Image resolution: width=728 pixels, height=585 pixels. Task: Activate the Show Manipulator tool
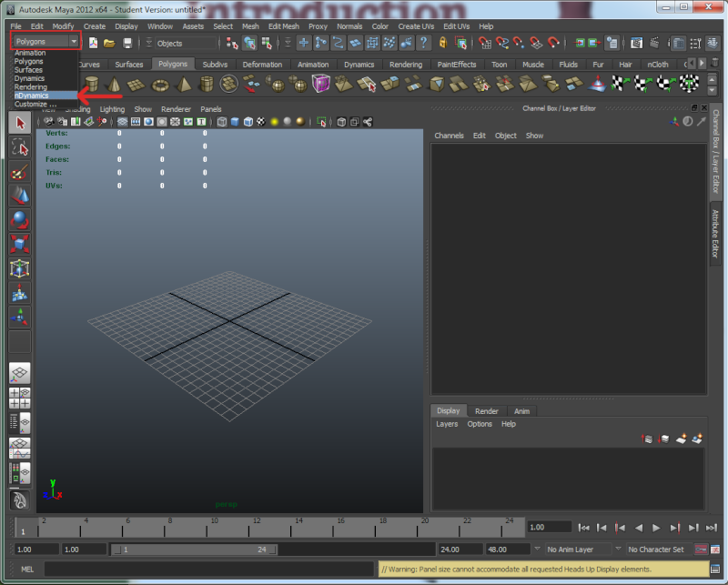click(19, 317)
